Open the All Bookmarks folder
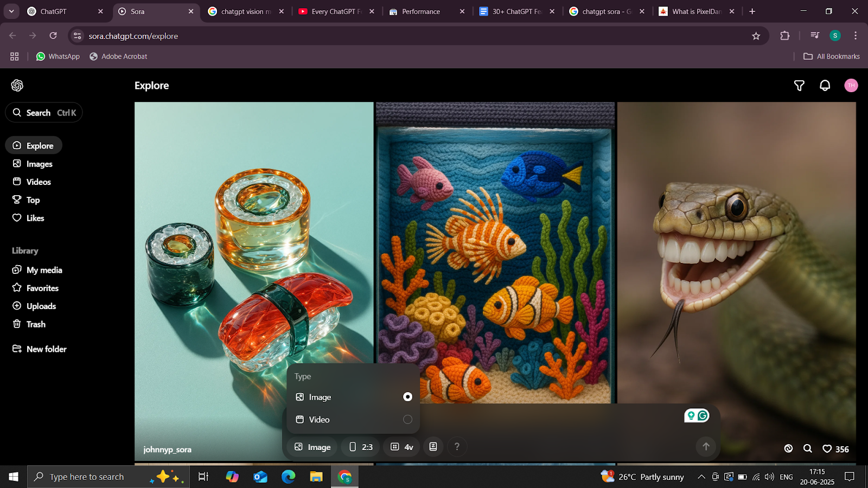This screenshot has height=488, width=868. tap(832, 56)
